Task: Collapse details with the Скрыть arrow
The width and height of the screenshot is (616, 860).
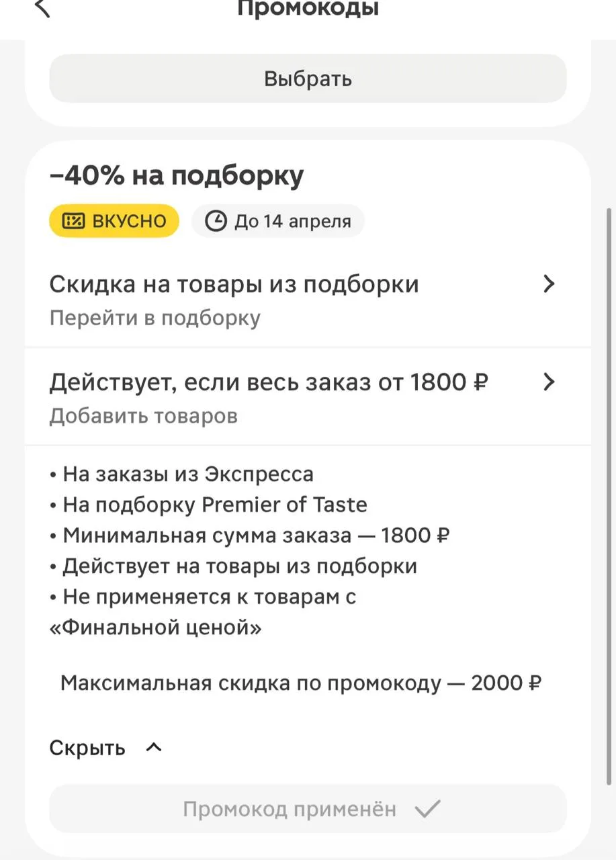Action: point(154,747)
